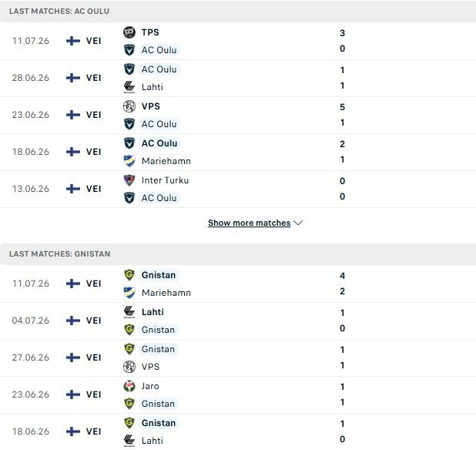Image resolution: width=476 pixels, height=450 pixels.
Task: Open the TPS team name link
Action: coord(150,32)
